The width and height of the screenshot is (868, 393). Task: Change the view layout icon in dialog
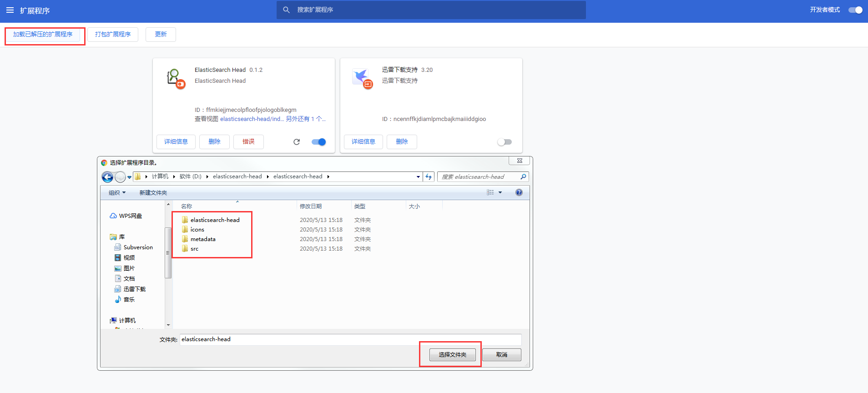(x=490, y=192)
